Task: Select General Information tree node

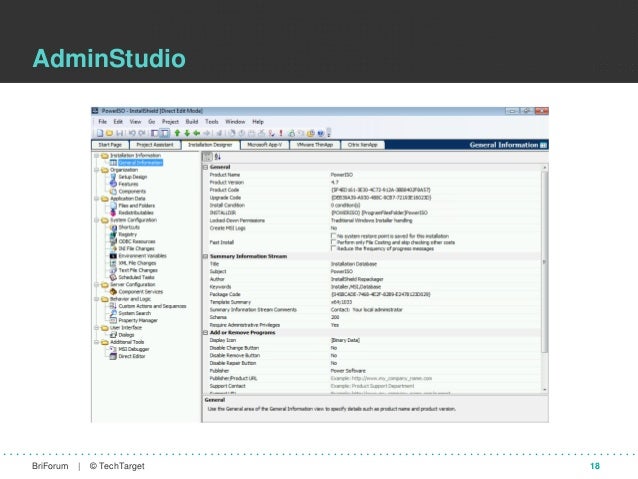Action: tap(140, 163)
